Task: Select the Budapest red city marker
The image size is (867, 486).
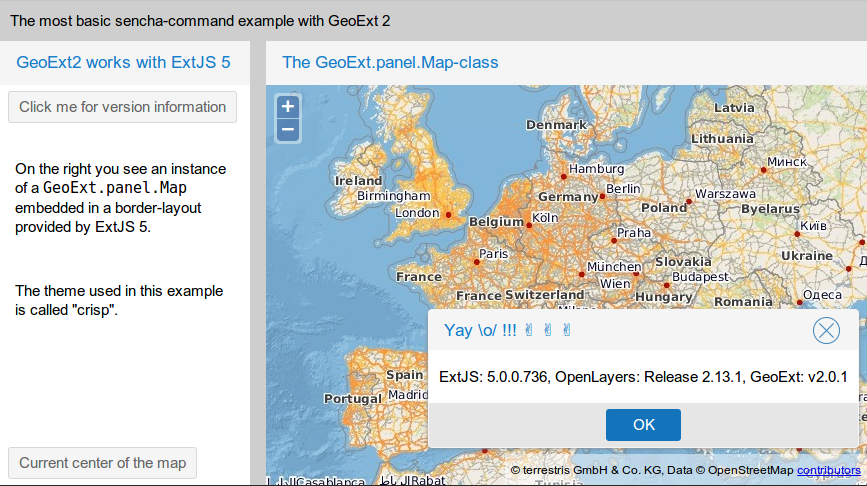Action: coord(666,285)
